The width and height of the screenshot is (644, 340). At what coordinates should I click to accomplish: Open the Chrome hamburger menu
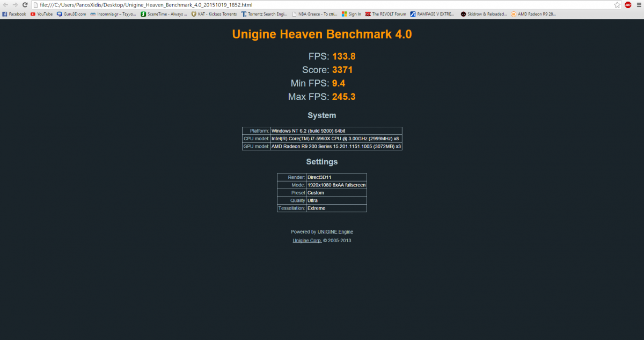tap(638, 4)
